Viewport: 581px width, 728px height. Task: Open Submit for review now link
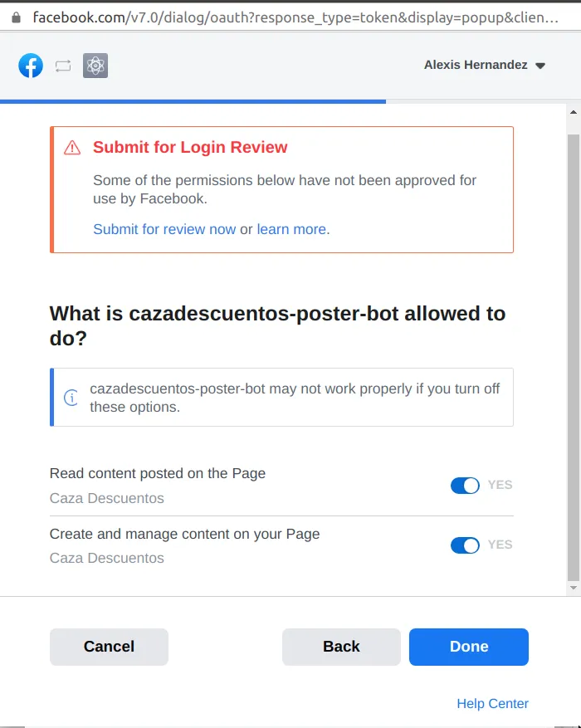(x=164, y=229)
